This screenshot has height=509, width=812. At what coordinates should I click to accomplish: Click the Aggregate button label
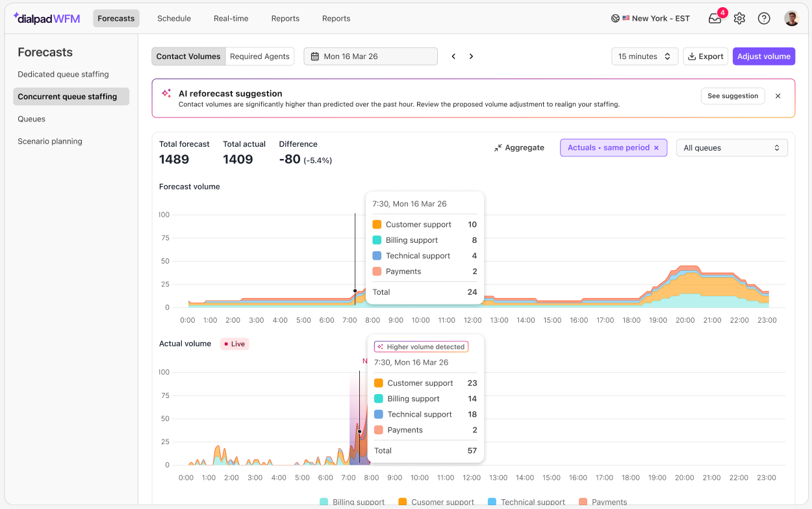[525, 148]
